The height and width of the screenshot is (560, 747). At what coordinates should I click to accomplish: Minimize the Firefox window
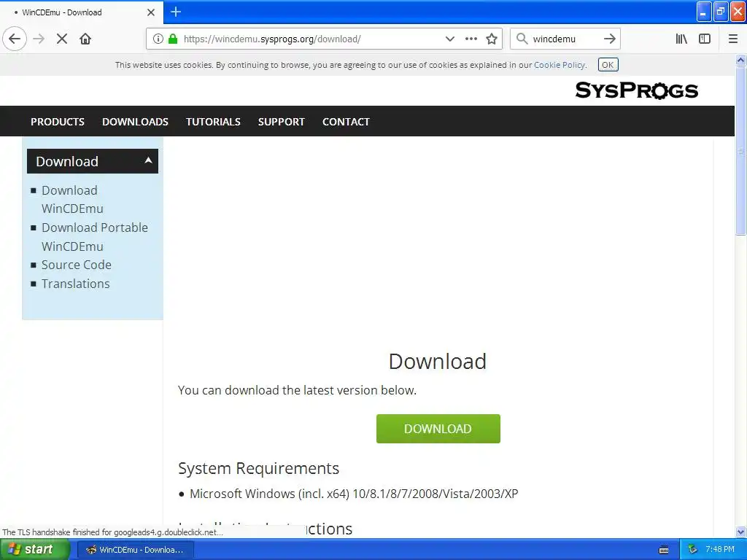pos(704,12)
